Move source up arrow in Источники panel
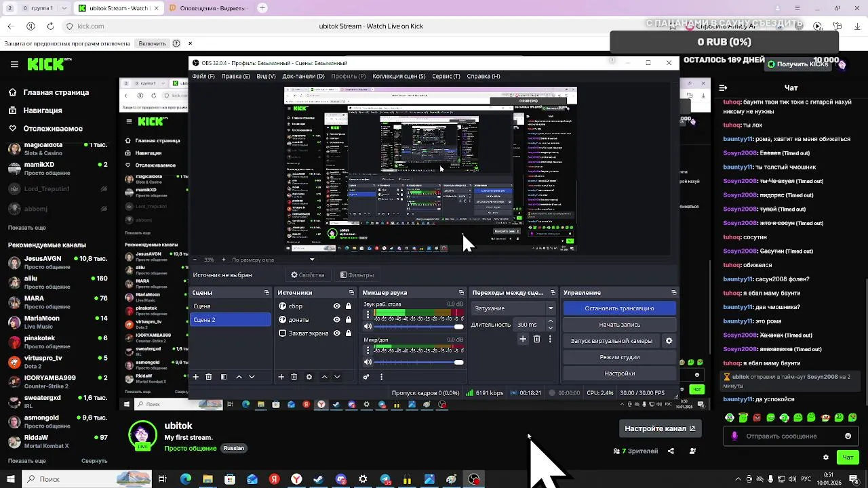This screenshot has width=868, height=488. [x=324, y=377]
